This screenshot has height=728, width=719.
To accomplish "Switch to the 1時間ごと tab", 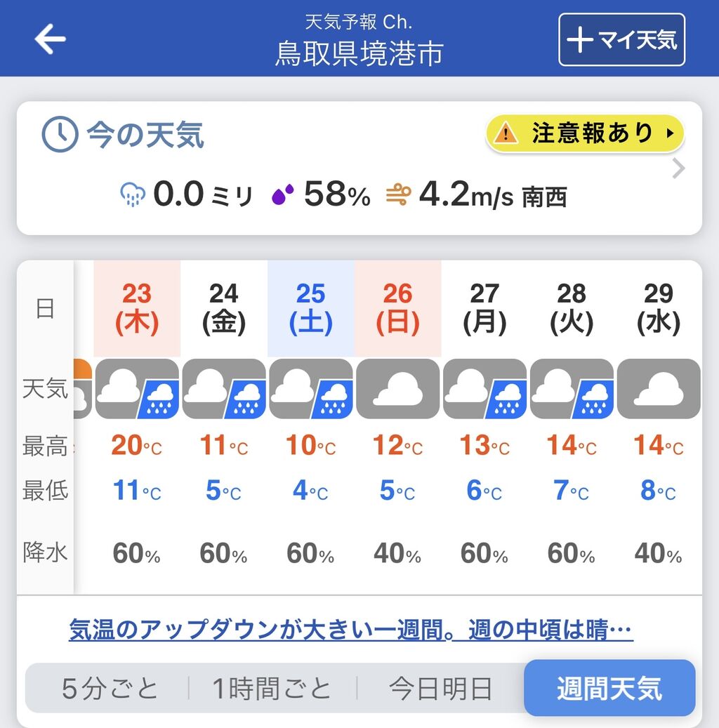I will 271,688.
